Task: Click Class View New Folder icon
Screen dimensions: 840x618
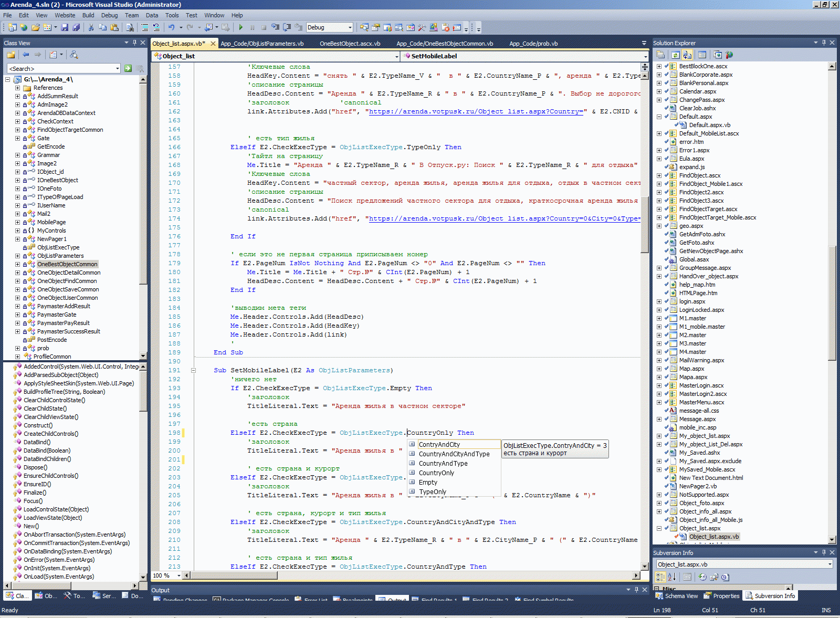Action: click(10, 55)
